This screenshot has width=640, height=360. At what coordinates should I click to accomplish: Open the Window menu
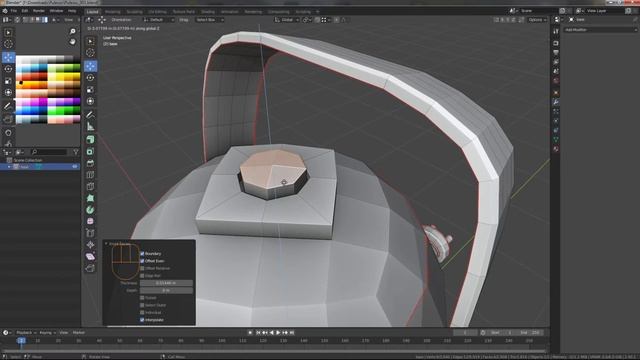coord(56,11)
